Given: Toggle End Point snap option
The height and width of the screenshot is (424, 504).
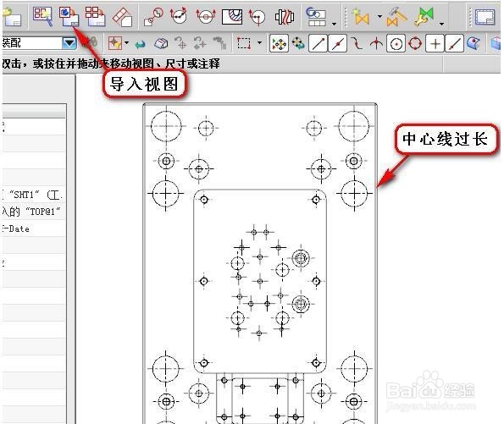Looking at the screenshot, I should pyautogui.click(x=318, y=43).
